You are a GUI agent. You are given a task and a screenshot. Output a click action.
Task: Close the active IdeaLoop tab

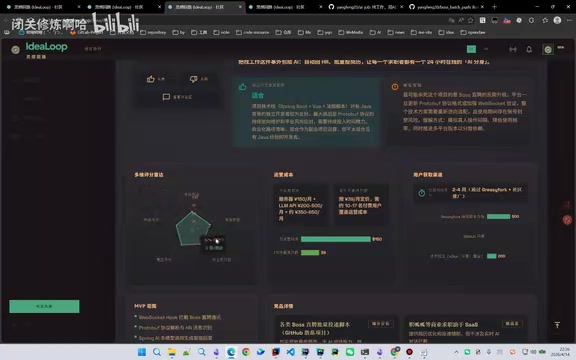click(x=240, y=7)
